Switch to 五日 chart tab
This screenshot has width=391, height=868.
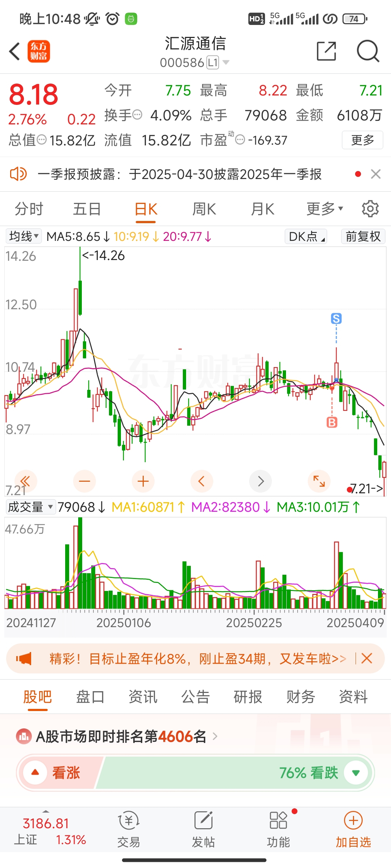(x=87, y=209)
